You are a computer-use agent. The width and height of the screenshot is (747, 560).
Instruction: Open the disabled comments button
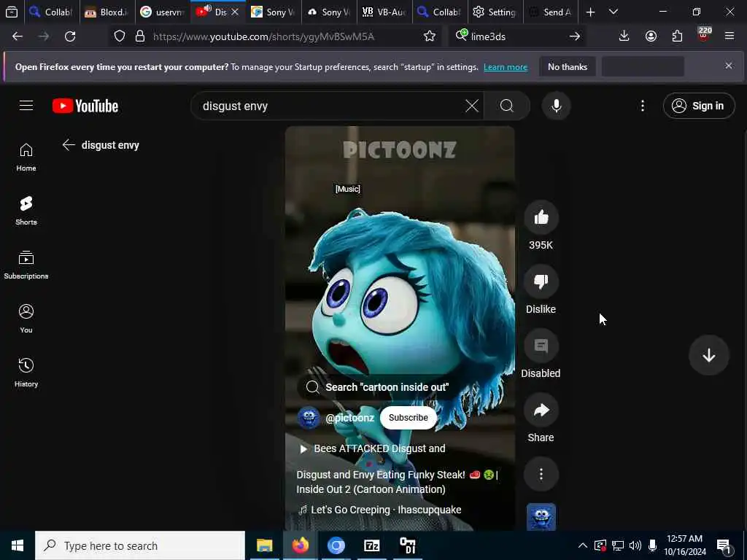[541, 346]
